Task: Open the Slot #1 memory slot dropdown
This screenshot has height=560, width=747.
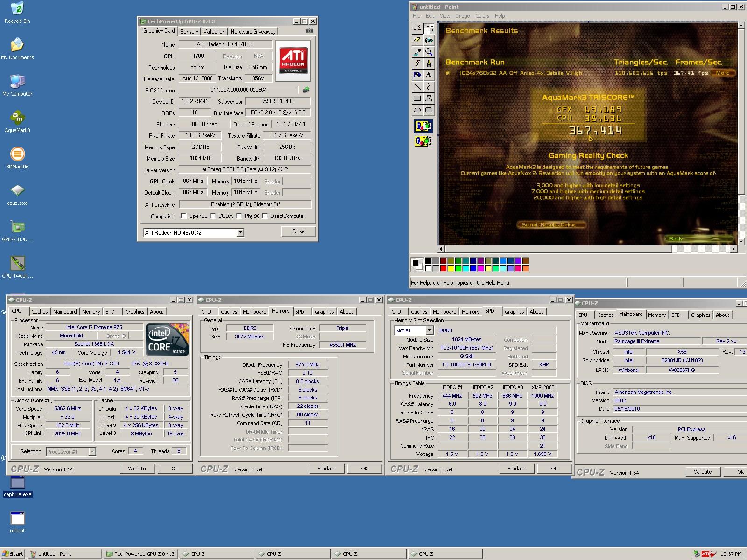Action: [430, 330]
